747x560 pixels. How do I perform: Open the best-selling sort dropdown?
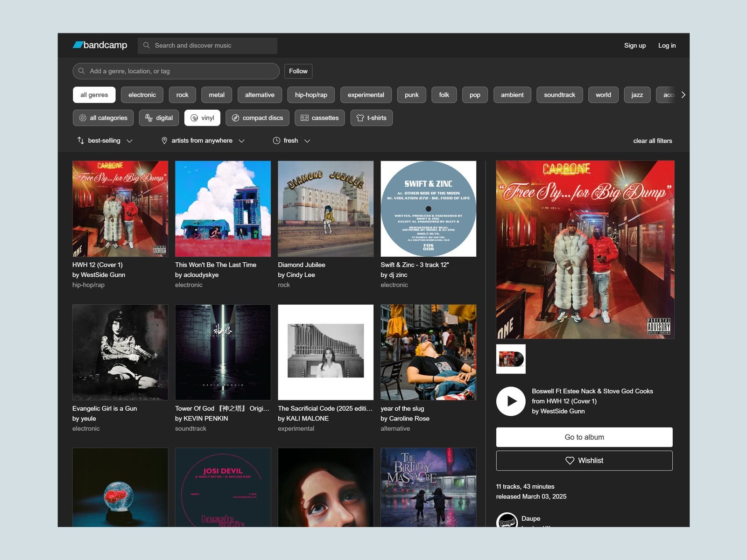coord(104,140)
